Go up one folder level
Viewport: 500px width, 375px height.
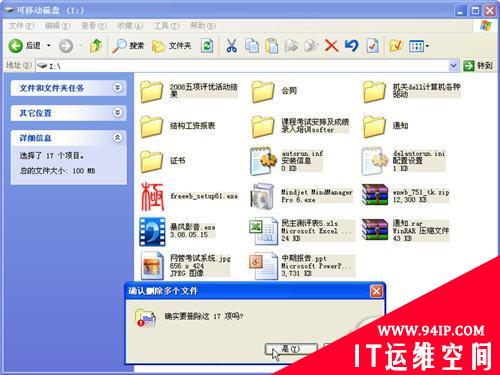96,46
